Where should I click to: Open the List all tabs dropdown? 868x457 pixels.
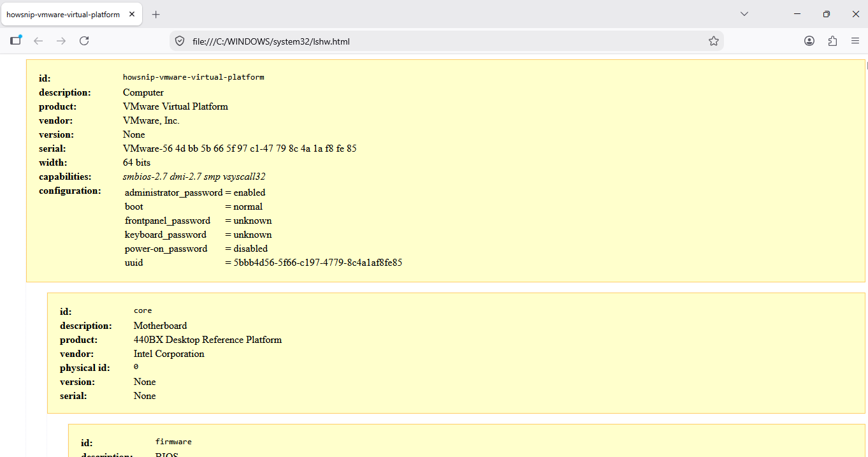point(744,14)
